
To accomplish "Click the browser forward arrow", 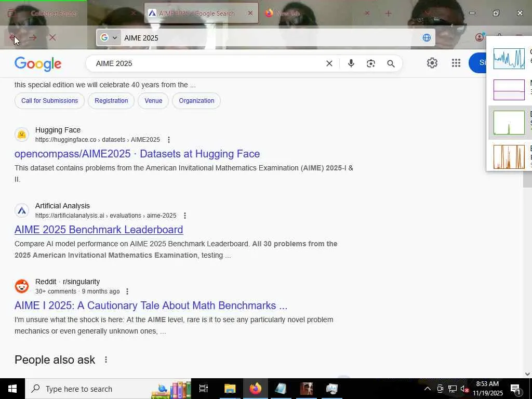I will pos(33,37).
